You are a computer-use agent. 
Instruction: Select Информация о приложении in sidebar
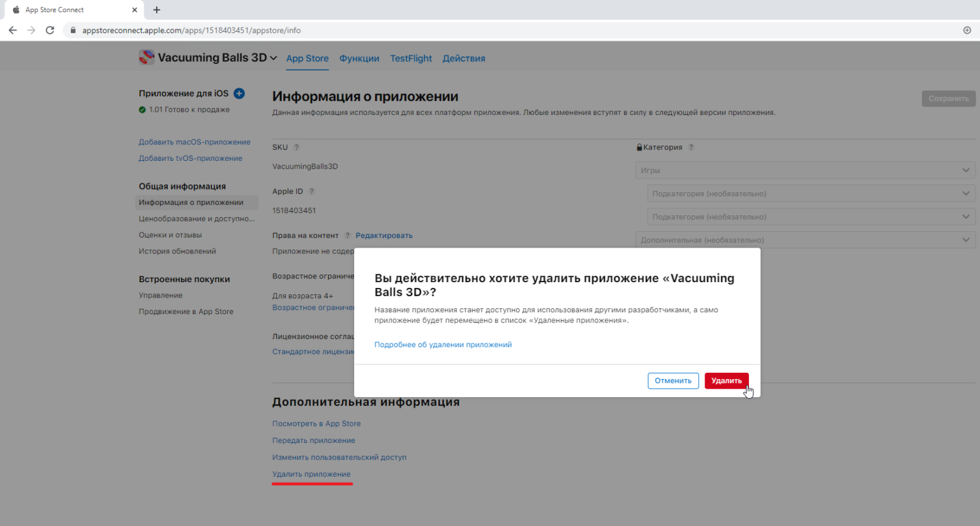tap(197, 202)
